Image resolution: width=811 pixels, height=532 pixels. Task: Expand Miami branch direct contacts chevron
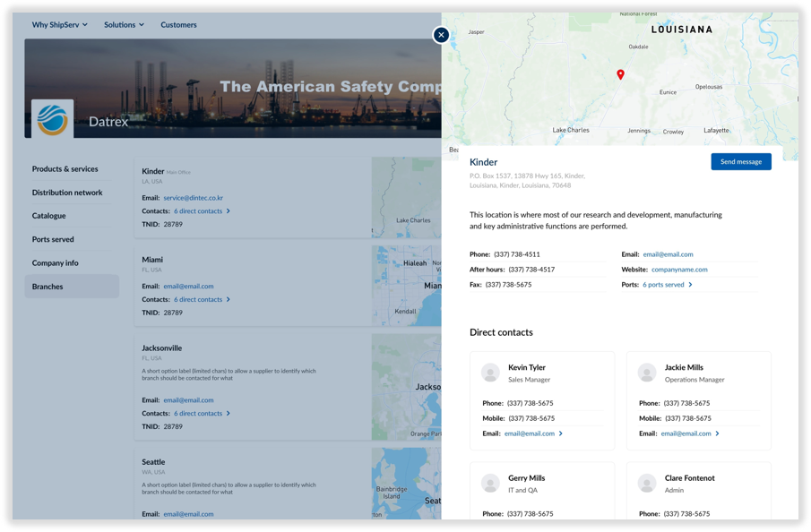[229, 299]
